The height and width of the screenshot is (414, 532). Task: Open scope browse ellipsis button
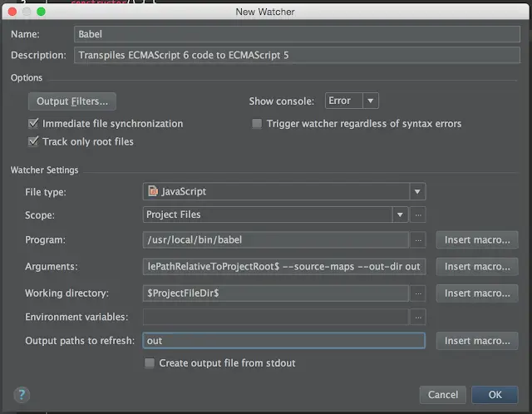pos(418,214)
